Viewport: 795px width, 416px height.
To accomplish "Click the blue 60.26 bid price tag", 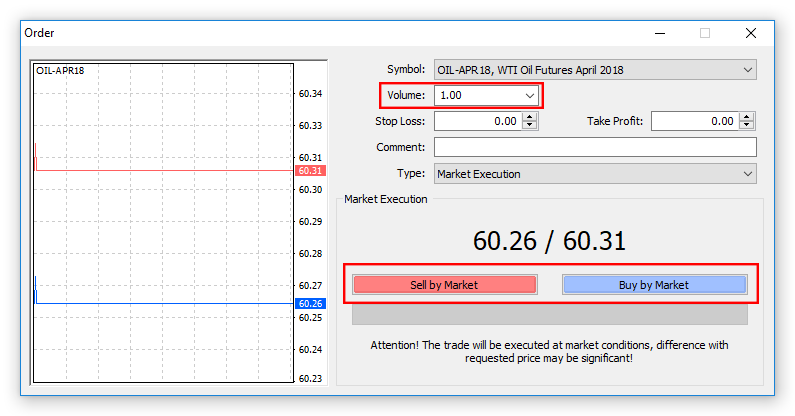I will pyautogui.click(x=310, y=303).
